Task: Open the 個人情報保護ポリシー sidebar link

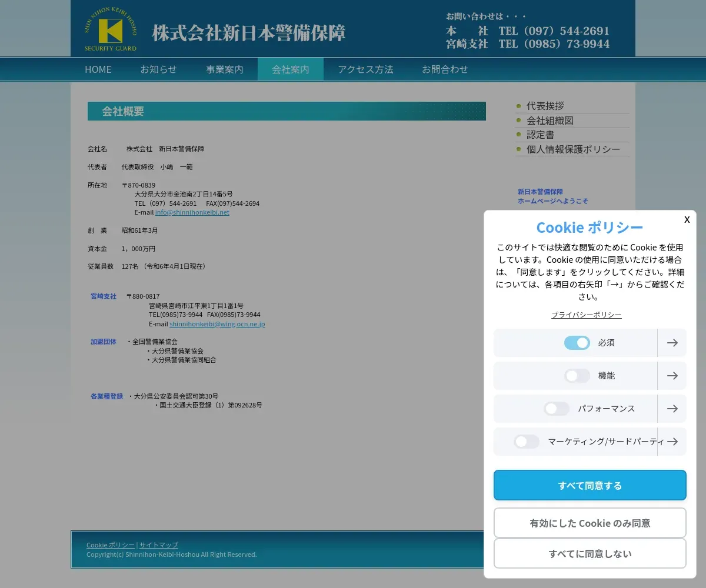Action: point(573,149)
